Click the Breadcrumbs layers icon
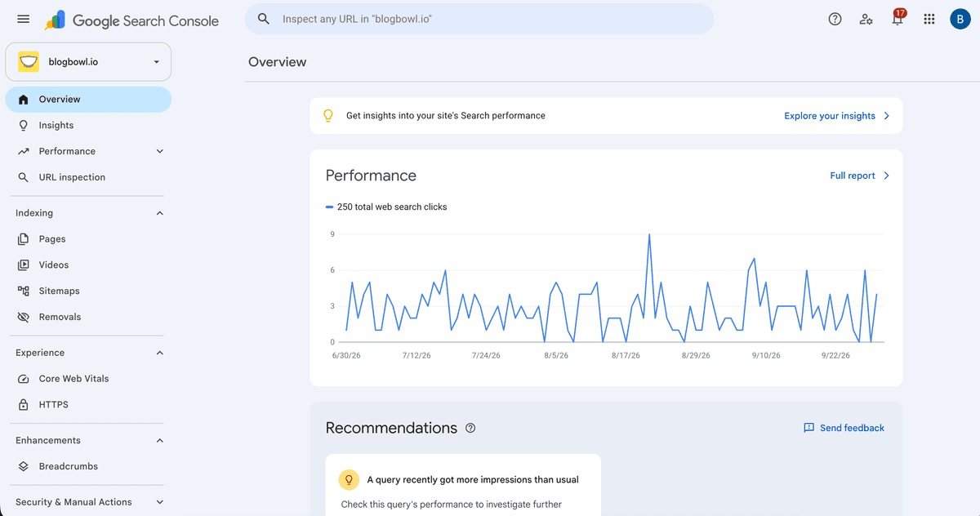This screenshot has width=980, height=516. (x=24, y=466)
